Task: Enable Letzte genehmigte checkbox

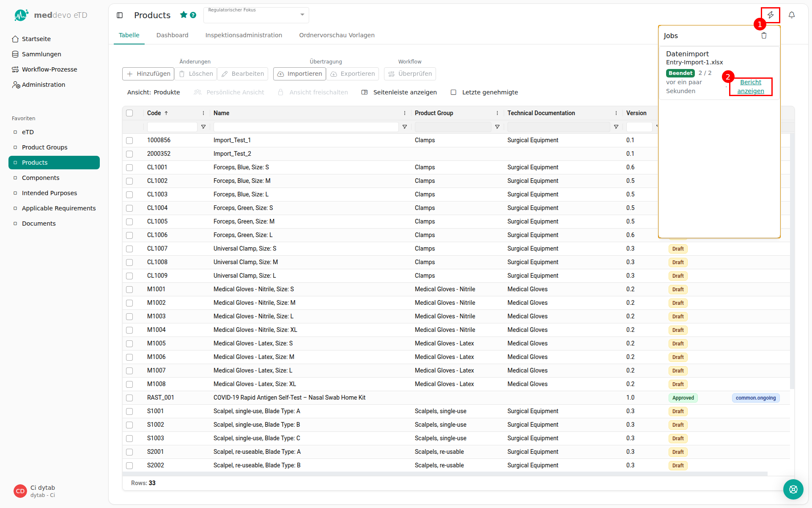Action: point(453,92)
